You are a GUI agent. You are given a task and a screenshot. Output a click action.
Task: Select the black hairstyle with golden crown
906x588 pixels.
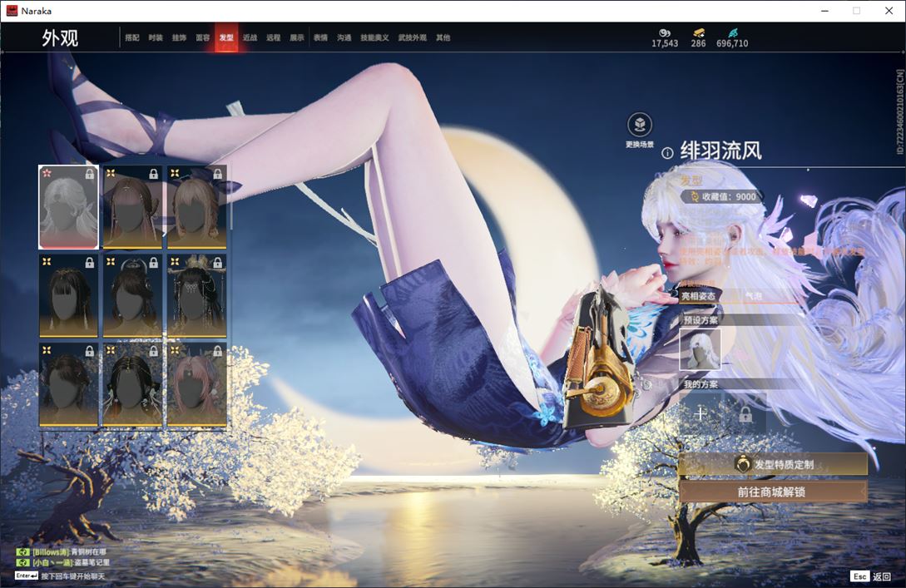196,296
